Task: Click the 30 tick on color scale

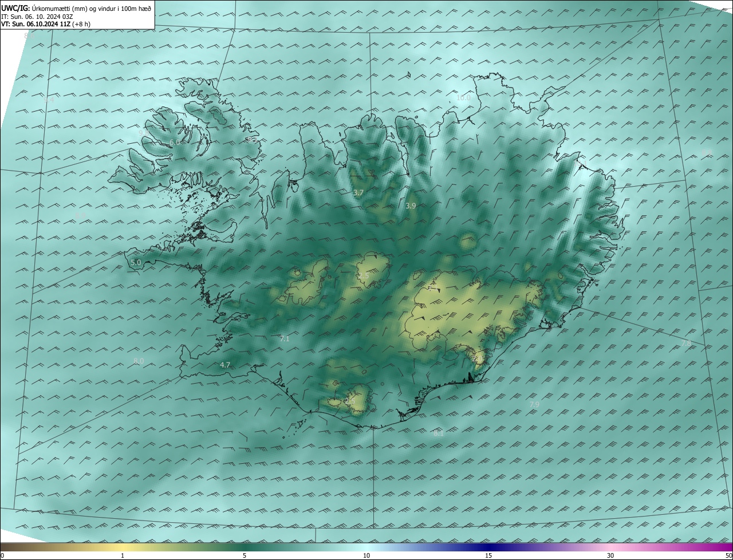Action: coord(610,555)
